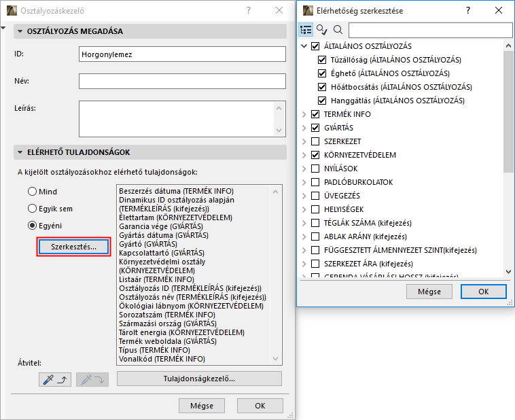
Task: Collapse OSZTÁLYOZÁS MEGADÁSA panel
Action: tap(20, 31)
